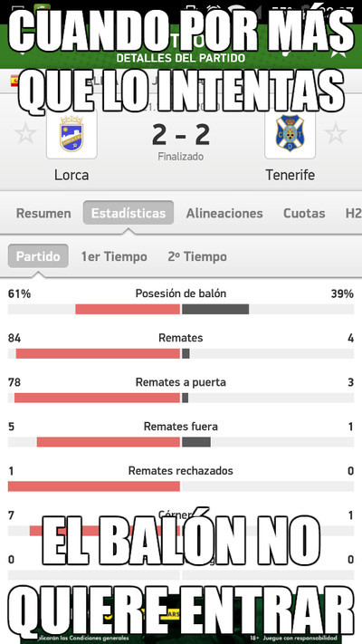This screenshot has width=362, height=644.
Task: Toggle favorite star beside Tenerife
Action: 336,134
